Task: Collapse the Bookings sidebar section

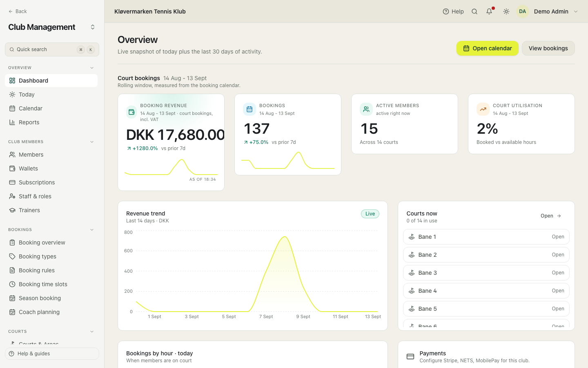Action: click(x=92, y=230)
